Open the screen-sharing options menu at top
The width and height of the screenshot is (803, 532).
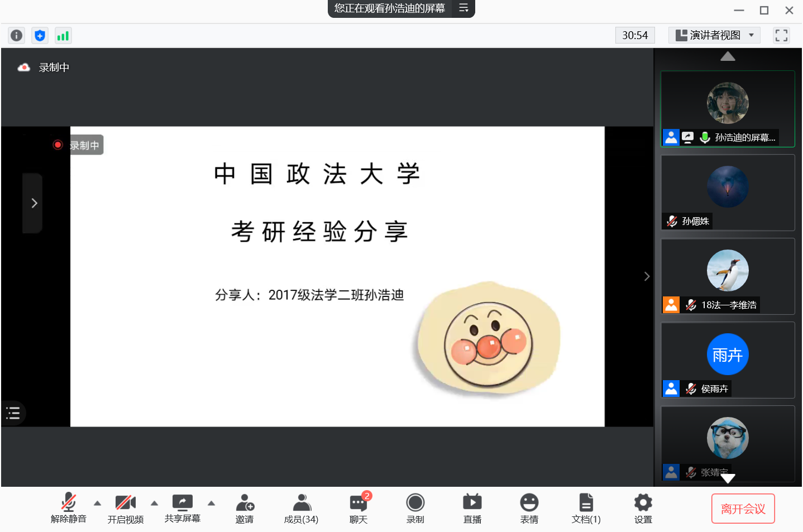463,8
